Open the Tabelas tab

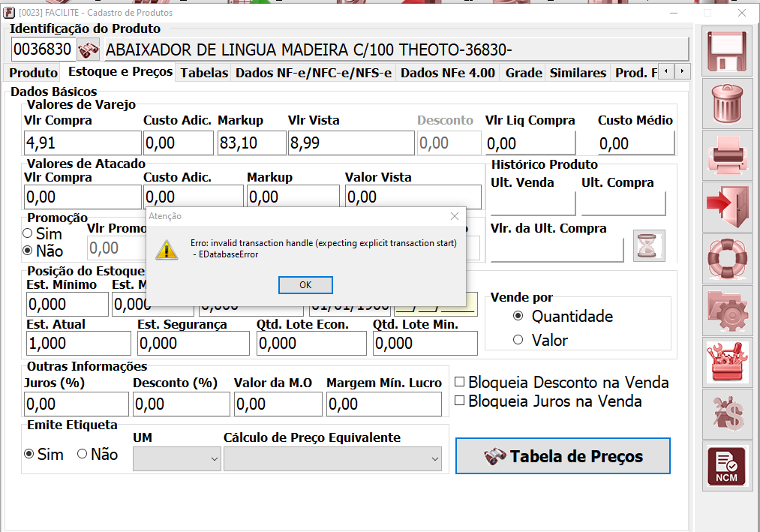204,73
